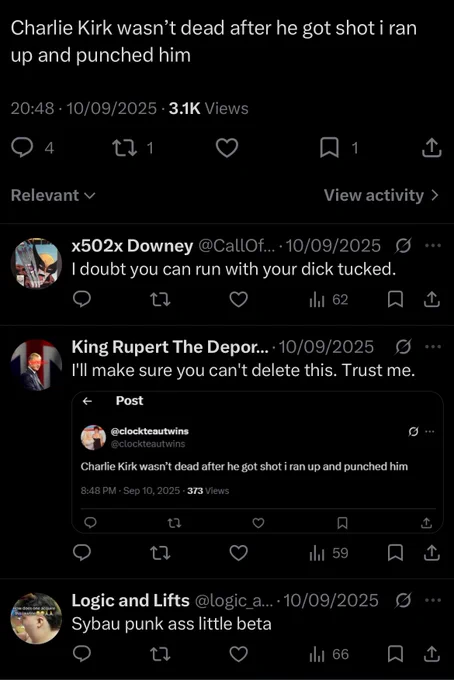This screenshot has width=454, height=680.
Task: Share Logic and Lifts reply
Action: (x=431, y=654)
